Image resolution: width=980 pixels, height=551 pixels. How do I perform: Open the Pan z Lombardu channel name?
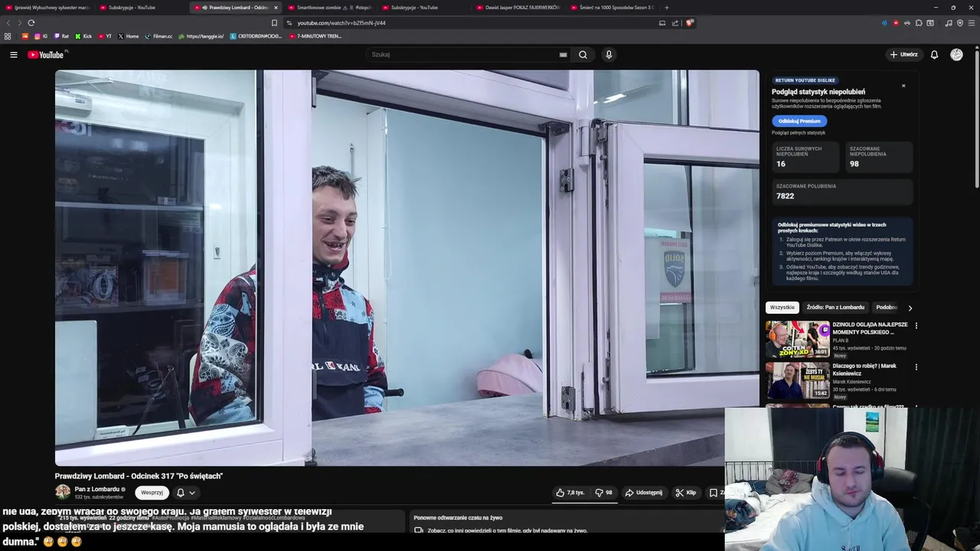97,489
